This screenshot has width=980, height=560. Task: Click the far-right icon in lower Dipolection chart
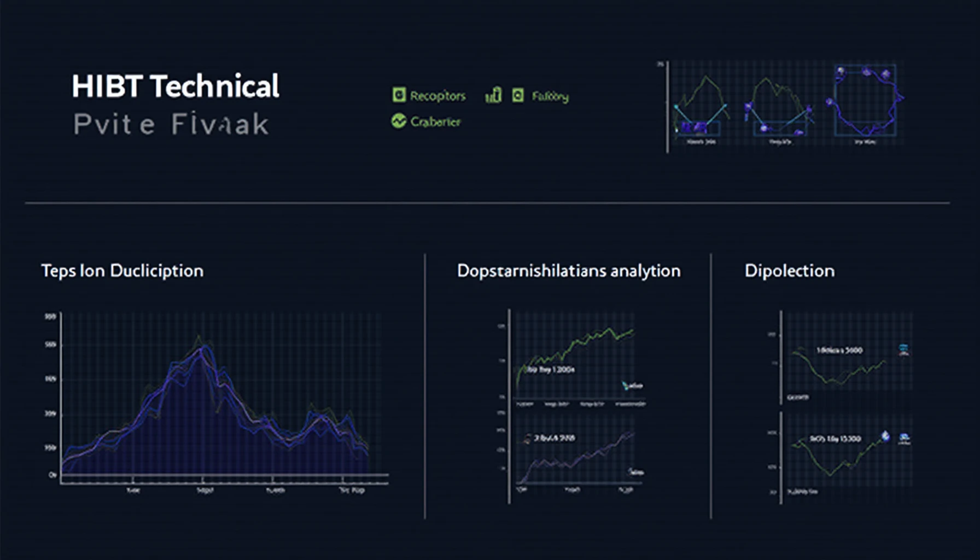point(905,438)
